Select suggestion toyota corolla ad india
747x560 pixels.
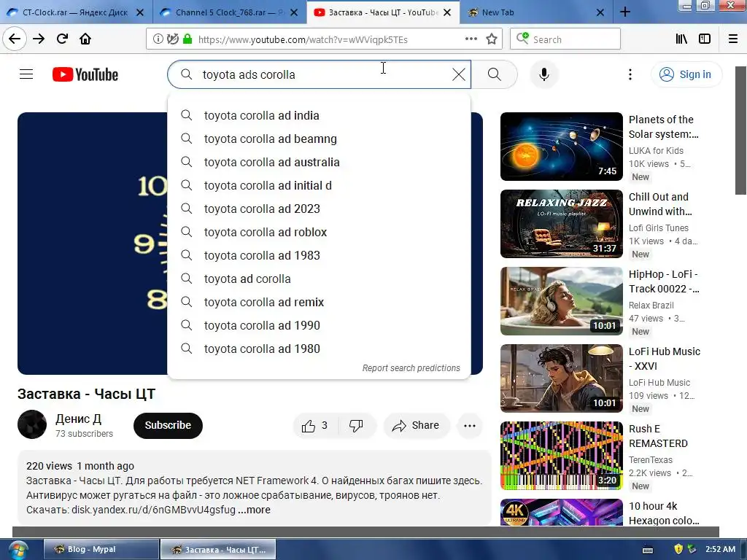[x=320, y=116]
